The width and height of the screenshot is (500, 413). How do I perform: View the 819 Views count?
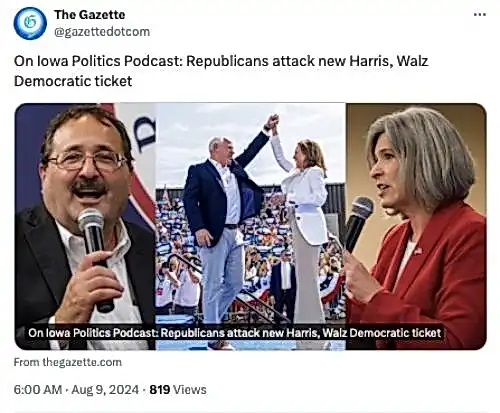click(178, 390)
